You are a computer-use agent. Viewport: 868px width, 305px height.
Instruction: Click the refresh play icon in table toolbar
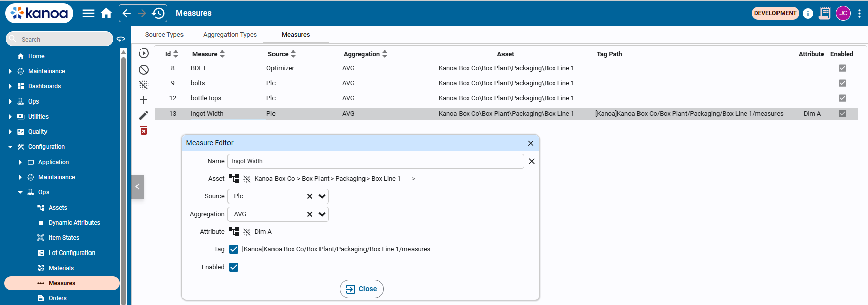click(x=144, y=53)
